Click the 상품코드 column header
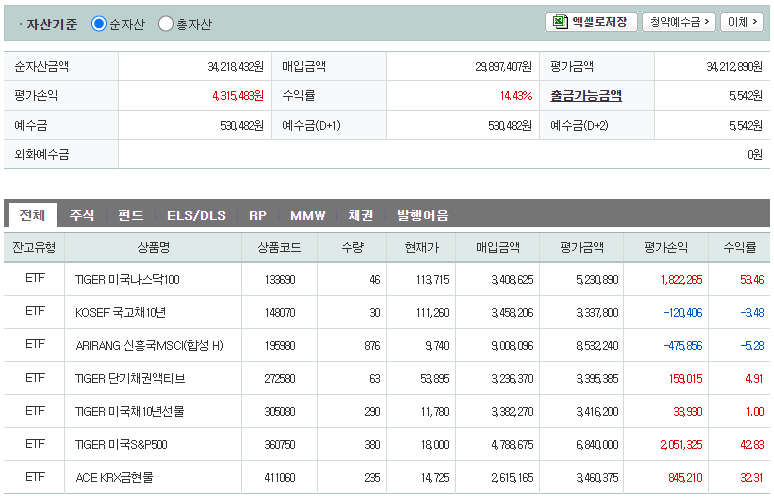The image size is (774, 497). pyautogui.click(x=279, y=247)
